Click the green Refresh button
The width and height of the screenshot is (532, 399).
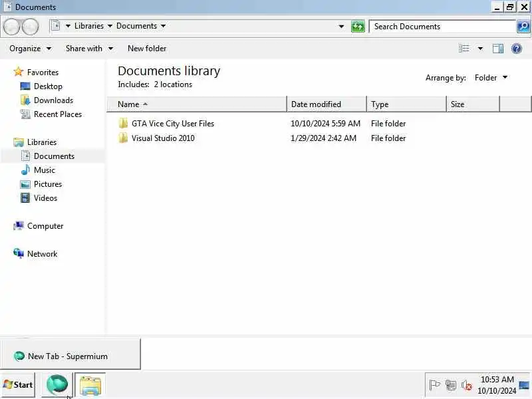(358, 26)
